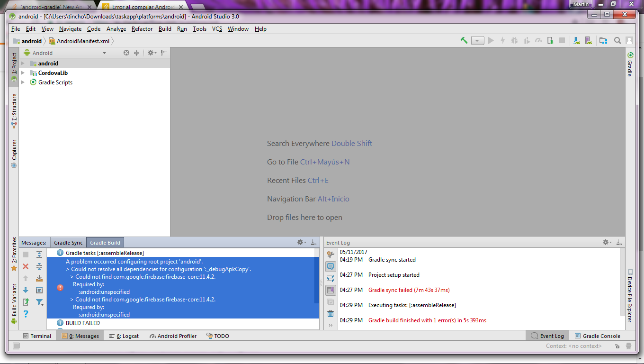644x364 pixels.
Task: Toggle Show Source preview in Messages
Action: (x=39, y=290)
